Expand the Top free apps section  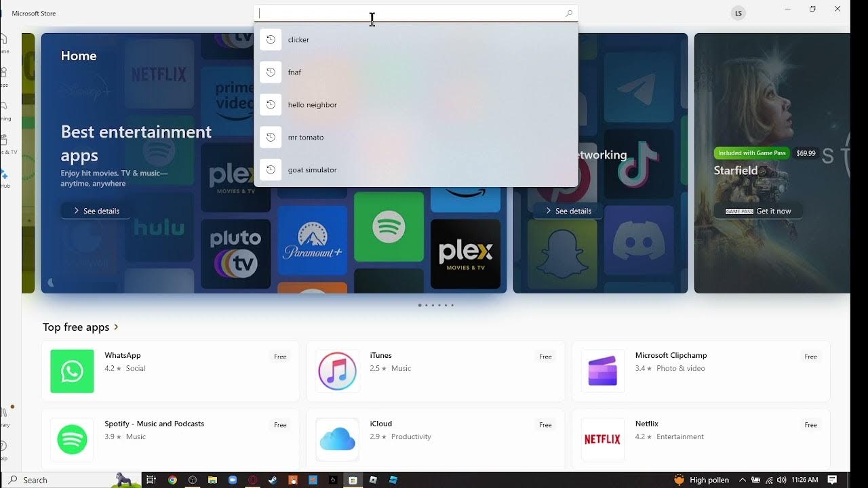click(x=81, y=327)
